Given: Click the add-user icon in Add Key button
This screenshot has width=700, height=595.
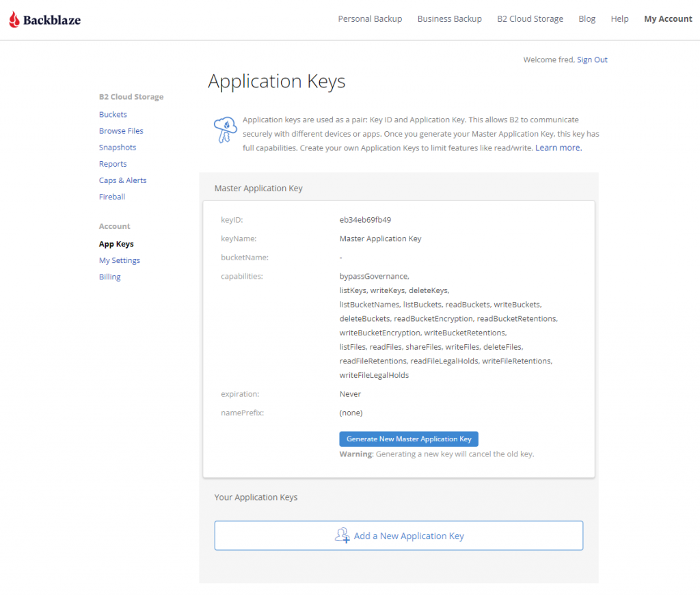Looking at the screenshot, I should (x=342, y=536).
